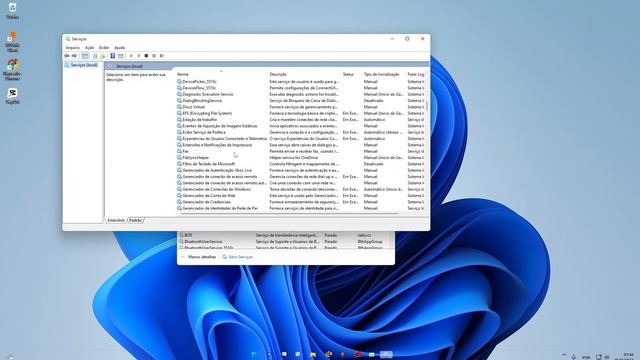Select Exibir Serviço de Política row

pos(300,132)
